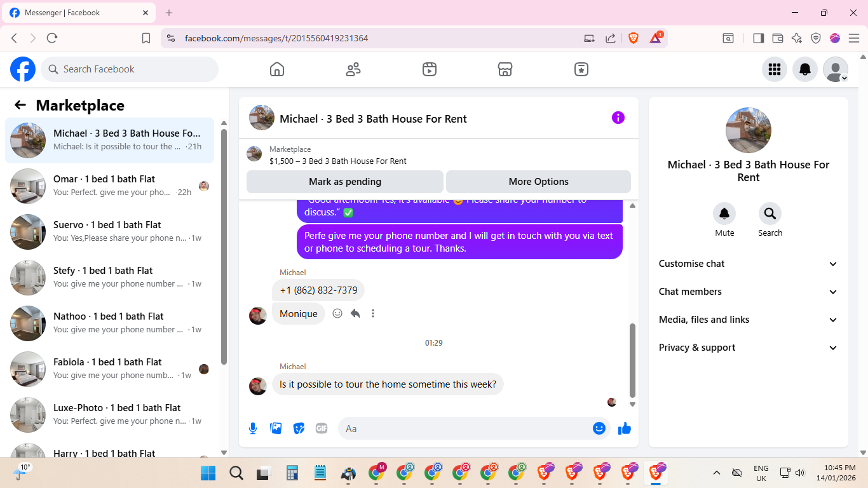This screenshot has width=868, height=488.
Task: Open a new browser tab
Action: click(169, 13)
